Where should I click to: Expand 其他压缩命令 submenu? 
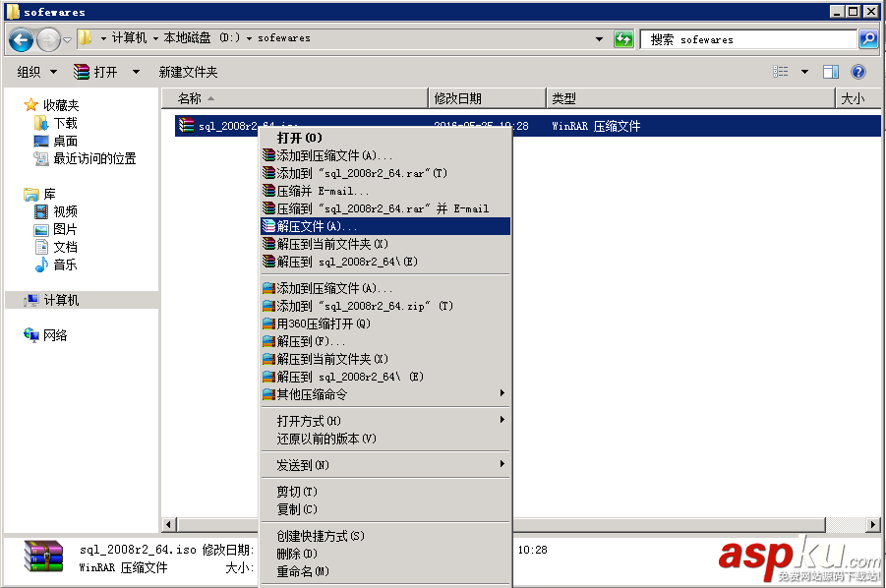coord(385,394)
